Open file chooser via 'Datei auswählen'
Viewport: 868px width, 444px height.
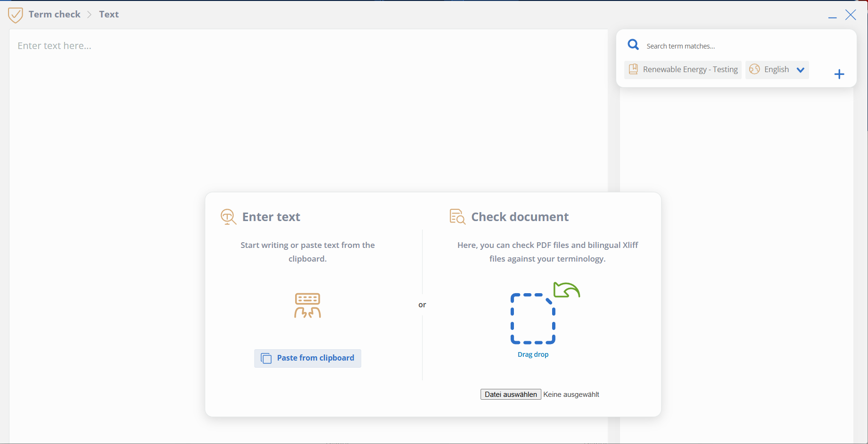[511, 395]
